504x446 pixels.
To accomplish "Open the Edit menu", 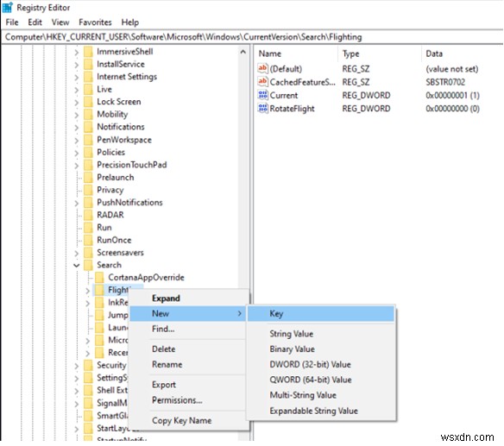I will 35,22.
